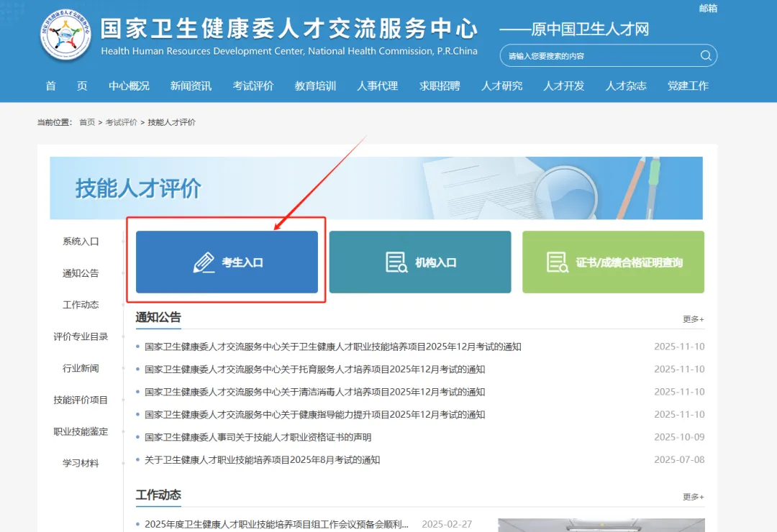Image resolution: width=777 pixels, height=532 pixels.
Task: Select 职业技能鉴定 in the left sidebar
Action: point(81,431)
